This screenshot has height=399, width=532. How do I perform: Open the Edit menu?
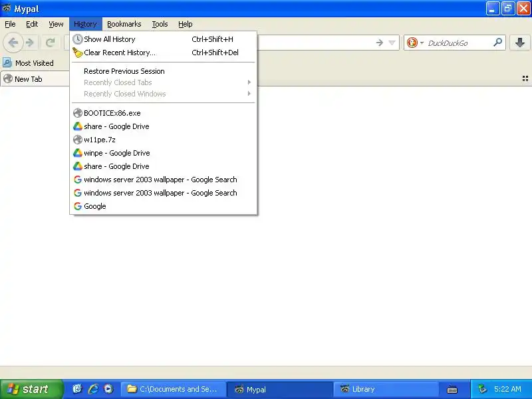pos(32,24)
